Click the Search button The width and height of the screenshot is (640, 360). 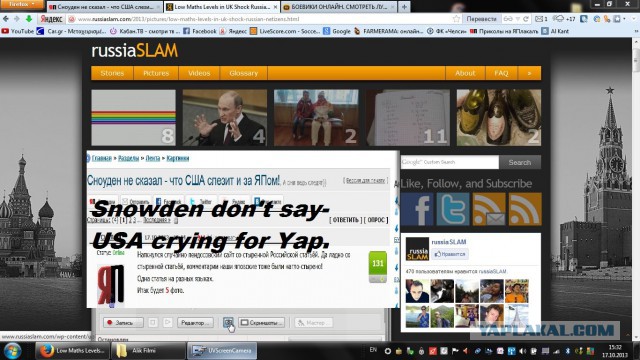click(x=520, y=162)
